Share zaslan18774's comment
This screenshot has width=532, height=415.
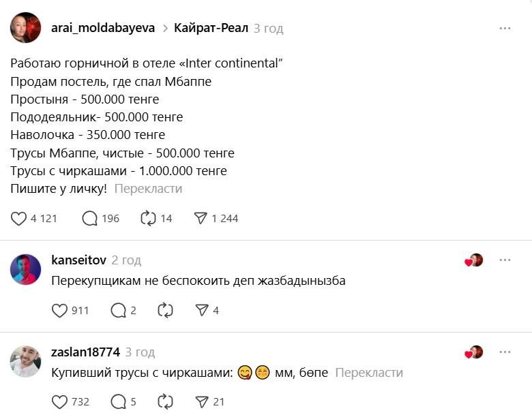click(x=201, y=401)
